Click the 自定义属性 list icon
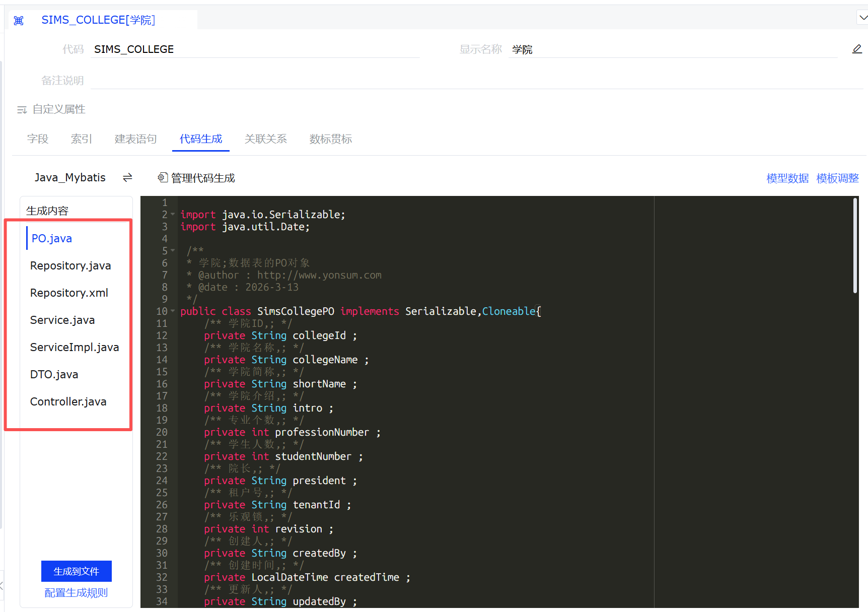Viewport: 868px width, 612px height. coord(22,110)
